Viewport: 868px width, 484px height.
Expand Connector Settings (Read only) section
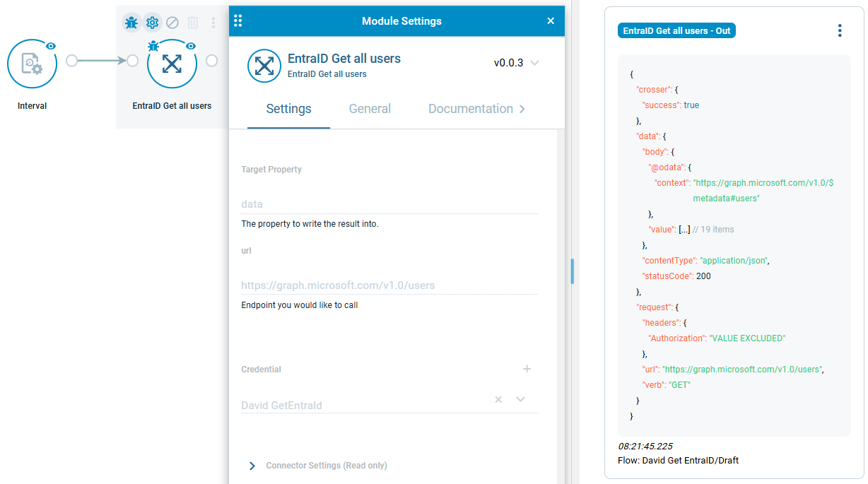click(x=252, y=466)
